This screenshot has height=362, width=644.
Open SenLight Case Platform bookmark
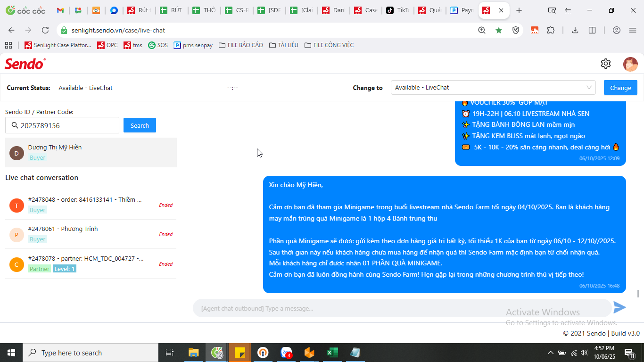pyautogui.click(x=58, y=45)
